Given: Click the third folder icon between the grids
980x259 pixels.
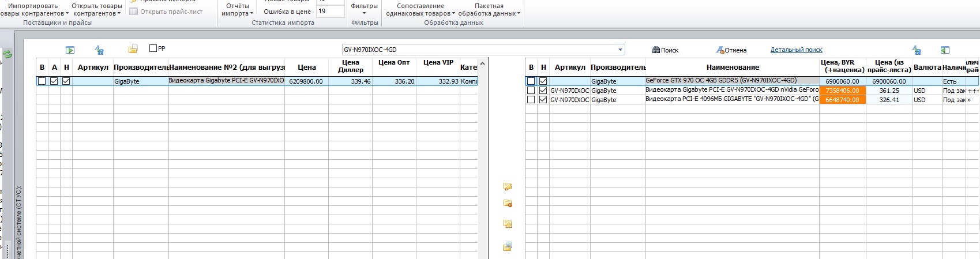Looking at the screenshot, I should tap(508, 224).
